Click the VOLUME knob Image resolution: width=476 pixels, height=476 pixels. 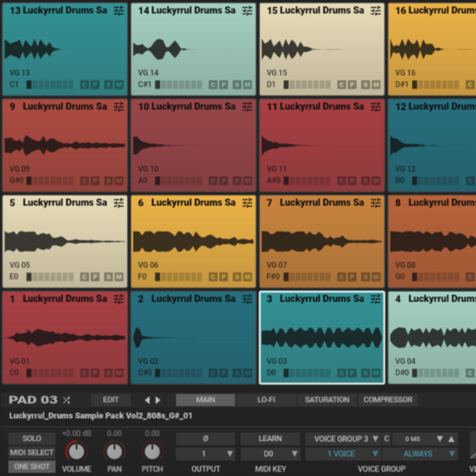point(76,451)
